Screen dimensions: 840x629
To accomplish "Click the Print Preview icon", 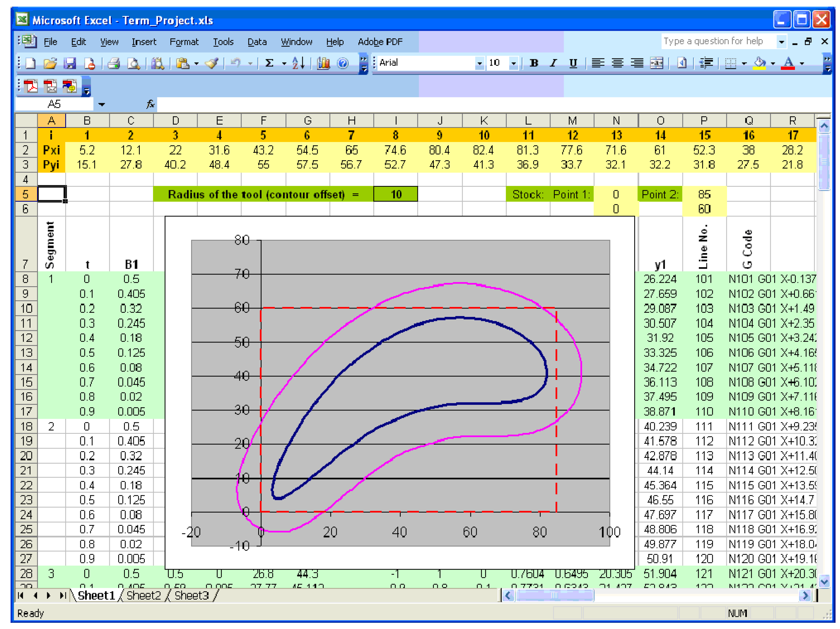I will (133, 63).
